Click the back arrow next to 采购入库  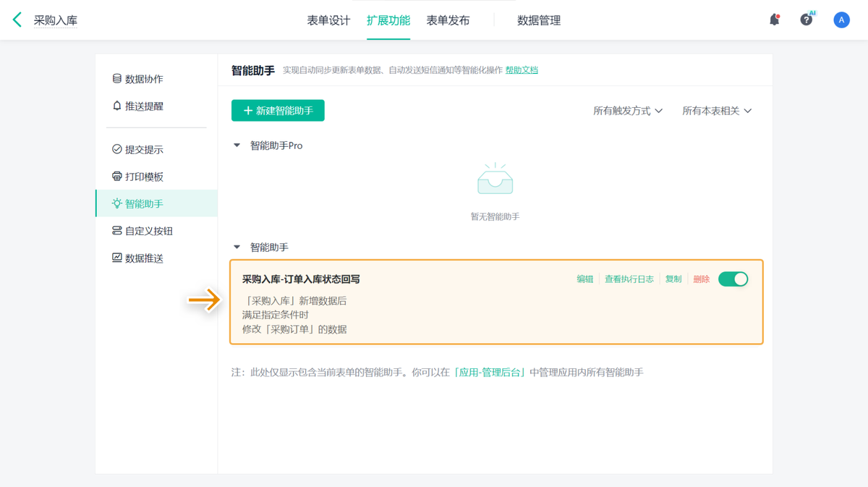(17, 20)
